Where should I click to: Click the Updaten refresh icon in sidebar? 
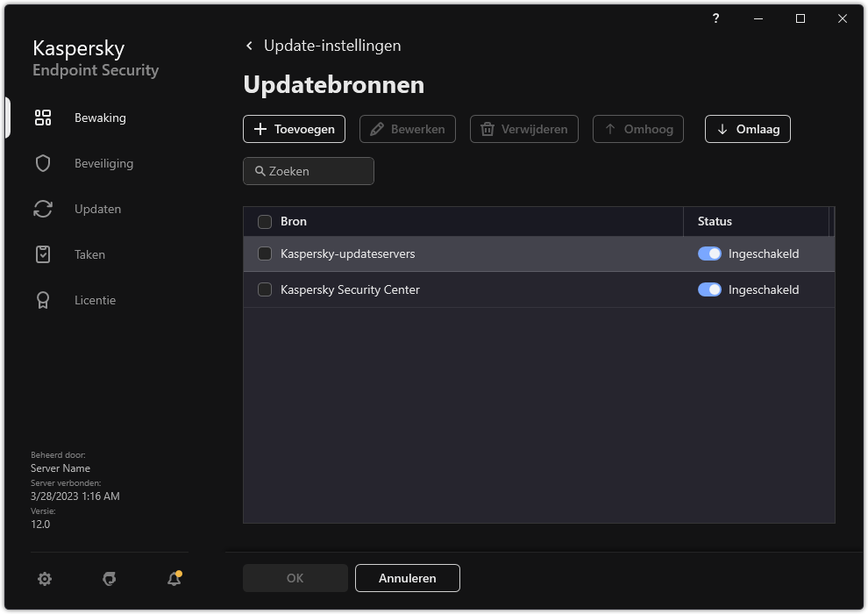pos(43,209)
